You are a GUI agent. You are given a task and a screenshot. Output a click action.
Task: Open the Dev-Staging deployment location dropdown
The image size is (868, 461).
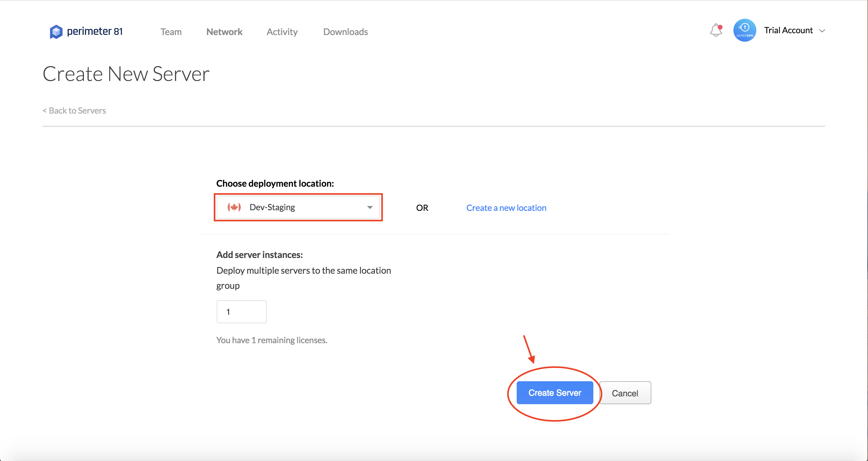(298, 207)
